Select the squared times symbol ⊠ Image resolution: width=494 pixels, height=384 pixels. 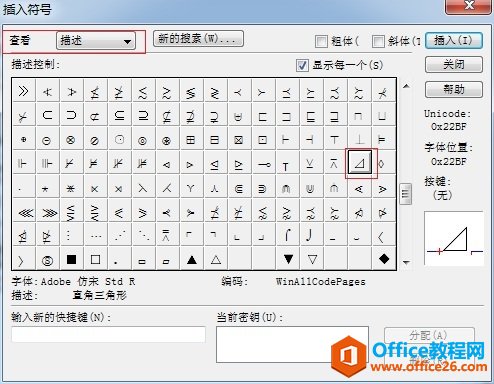[x=239, y=140]
